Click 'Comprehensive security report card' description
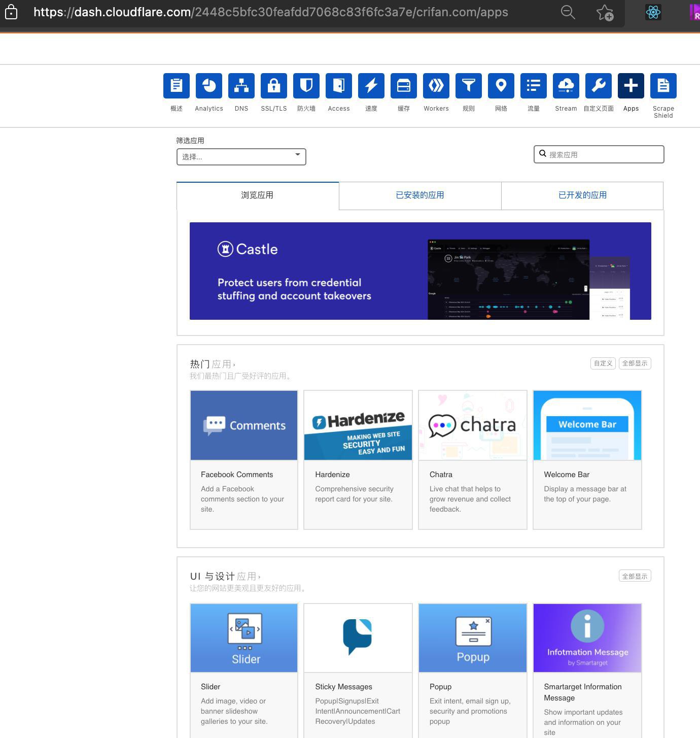The width and height of the screenshot is (700, 738). pos(354,494)
